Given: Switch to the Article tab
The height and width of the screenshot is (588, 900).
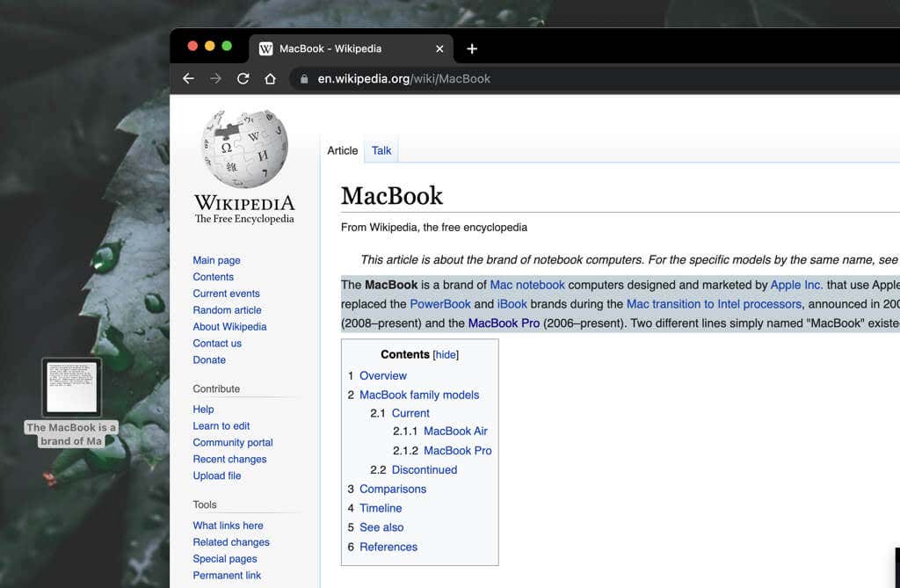Looking at the screenshot, I should [342, 150].
